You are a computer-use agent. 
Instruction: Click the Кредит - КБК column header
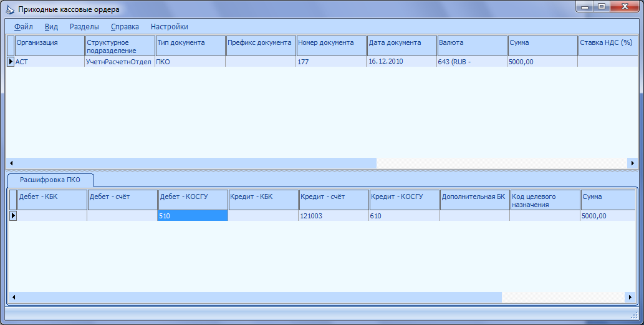point(263,200)
